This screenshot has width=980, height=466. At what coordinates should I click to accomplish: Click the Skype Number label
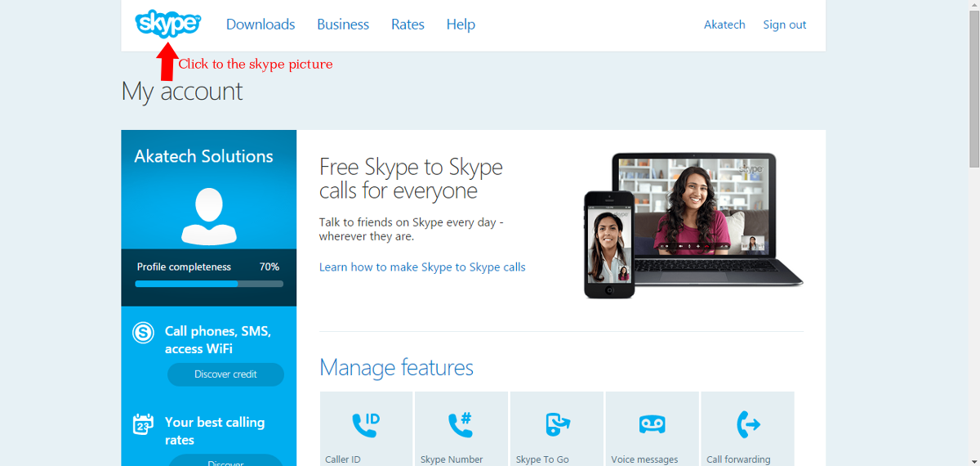coord(452,459)
